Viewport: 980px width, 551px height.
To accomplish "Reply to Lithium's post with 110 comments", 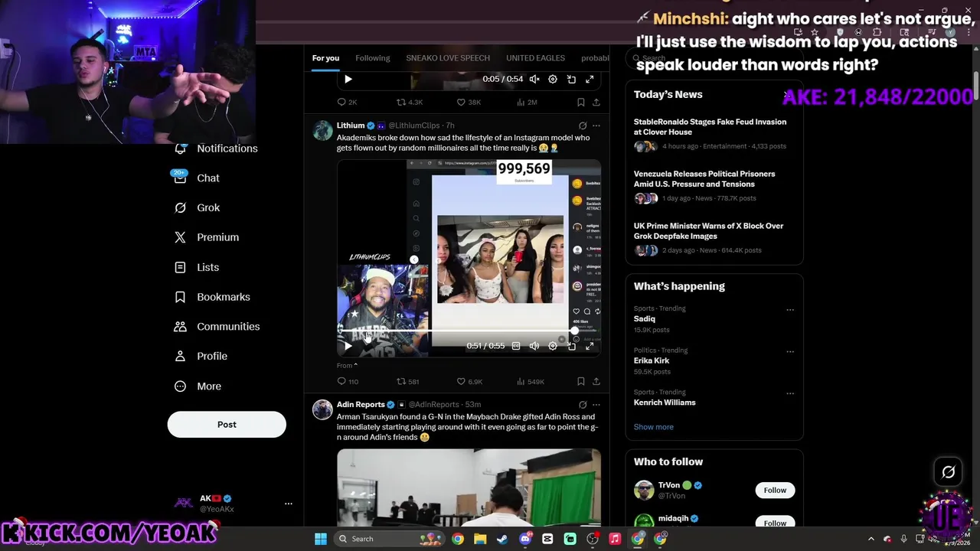I will (x=348, y=381).
